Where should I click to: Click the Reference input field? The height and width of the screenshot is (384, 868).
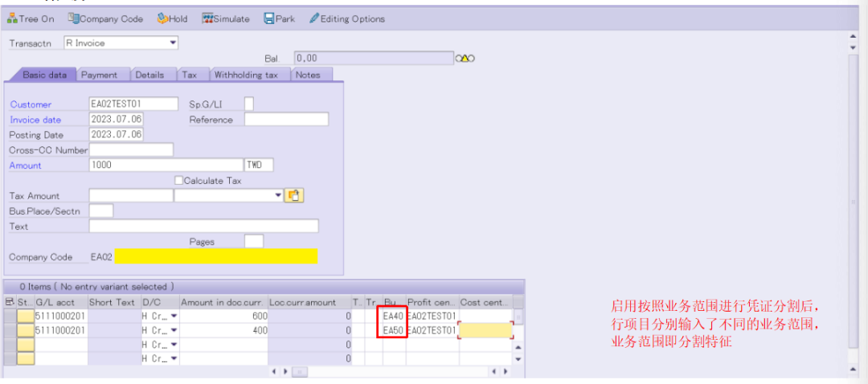(x=286, y=120)
